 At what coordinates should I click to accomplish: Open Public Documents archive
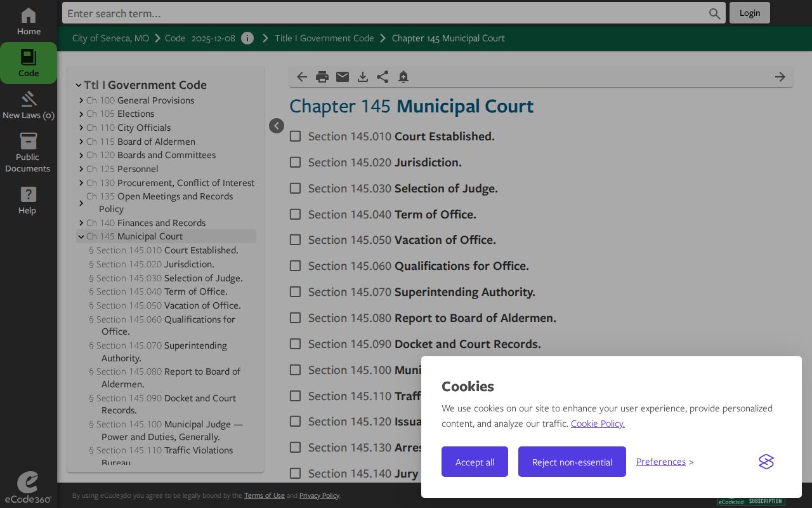(x=29, y=152)
